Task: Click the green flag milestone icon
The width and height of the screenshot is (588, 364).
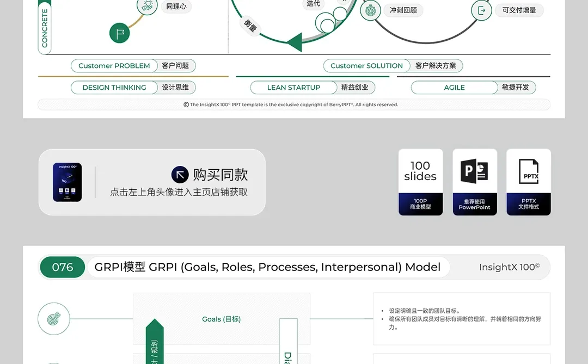Action: tap(119, 33)
